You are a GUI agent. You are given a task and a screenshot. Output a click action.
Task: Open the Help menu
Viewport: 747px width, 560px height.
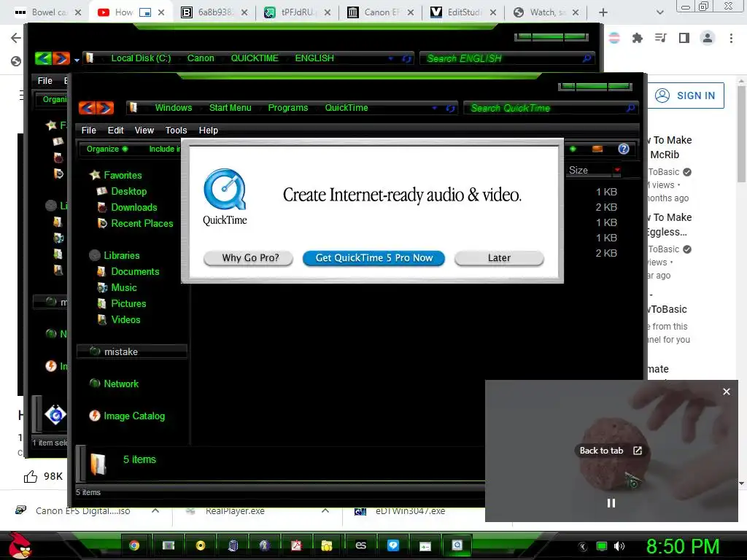(208, 131)
